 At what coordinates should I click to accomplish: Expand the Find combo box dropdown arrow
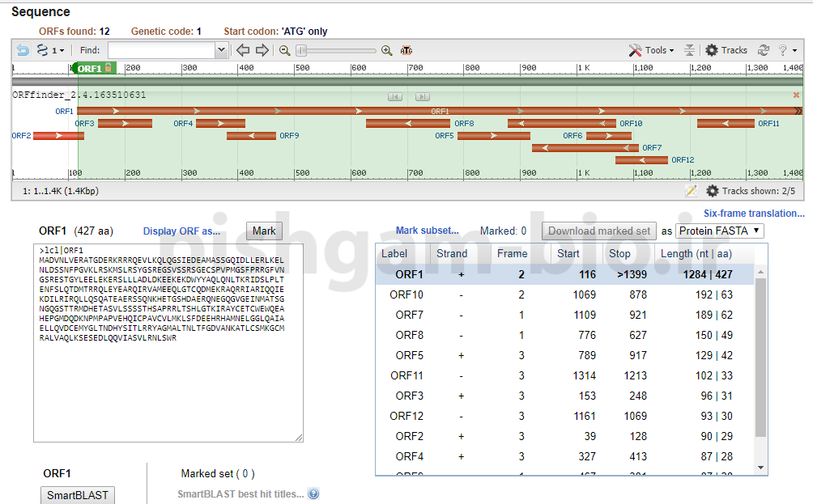(x=222, y=50)
